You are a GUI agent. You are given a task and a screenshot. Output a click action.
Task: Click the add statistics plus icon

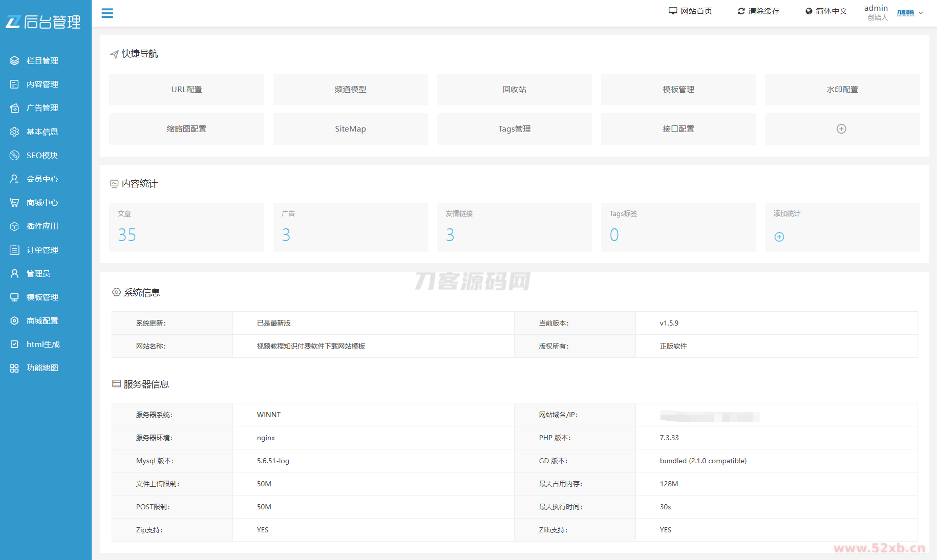point(779,237)
